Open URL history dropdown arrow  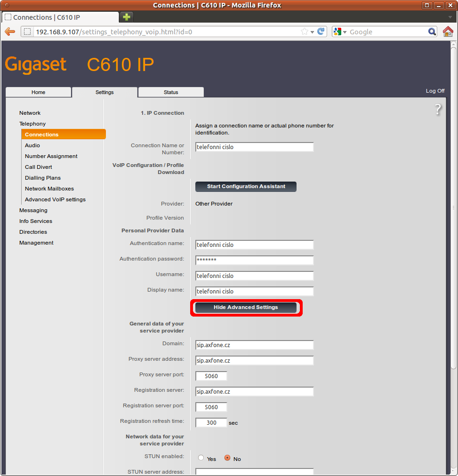(x=312, y=32)
